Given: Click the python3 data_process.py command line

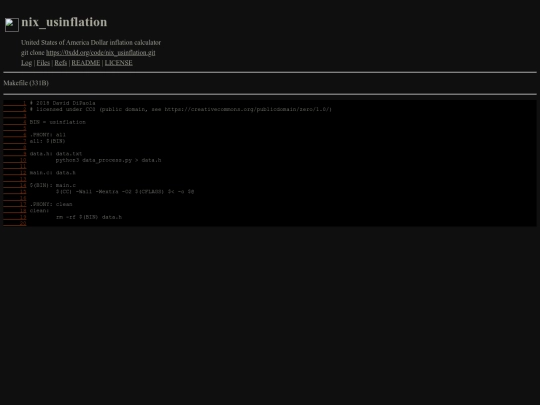Looking at the screenshot, I should click(x=108, y=160).
